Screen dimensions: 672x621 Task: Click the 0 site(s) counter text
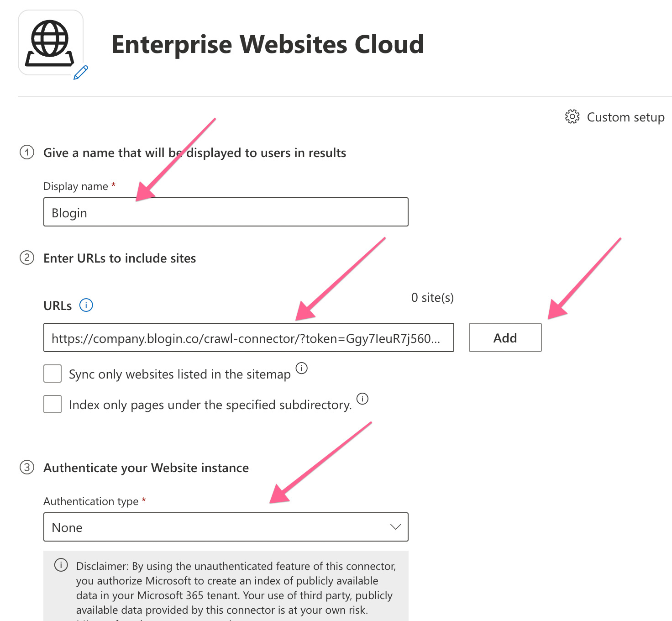(432, 298)
